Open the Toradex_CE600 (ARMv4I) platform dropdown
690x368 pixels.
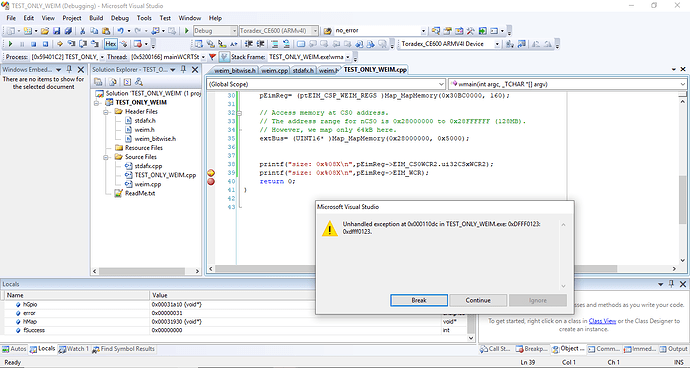point(315,31)
